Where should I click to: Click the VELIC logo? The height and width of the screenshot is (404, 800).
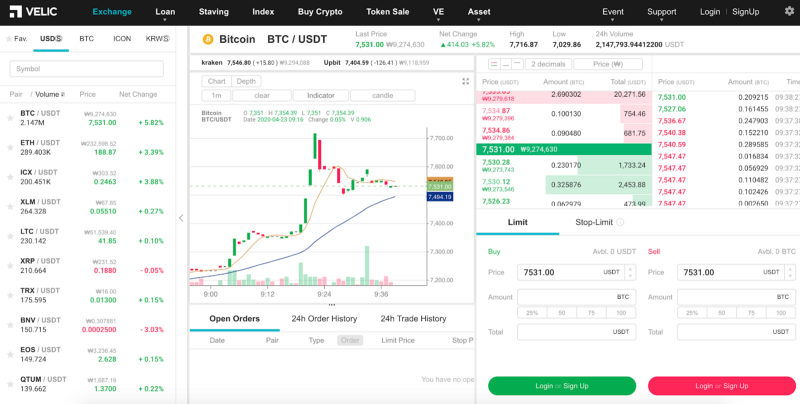pos(33,12)
